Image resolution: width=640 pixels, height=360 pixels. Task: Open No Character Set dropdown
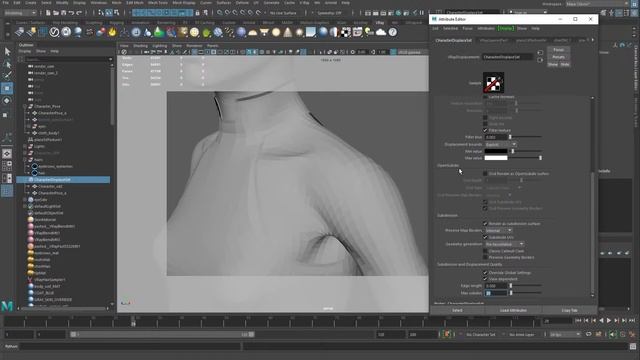pos(481,334)
